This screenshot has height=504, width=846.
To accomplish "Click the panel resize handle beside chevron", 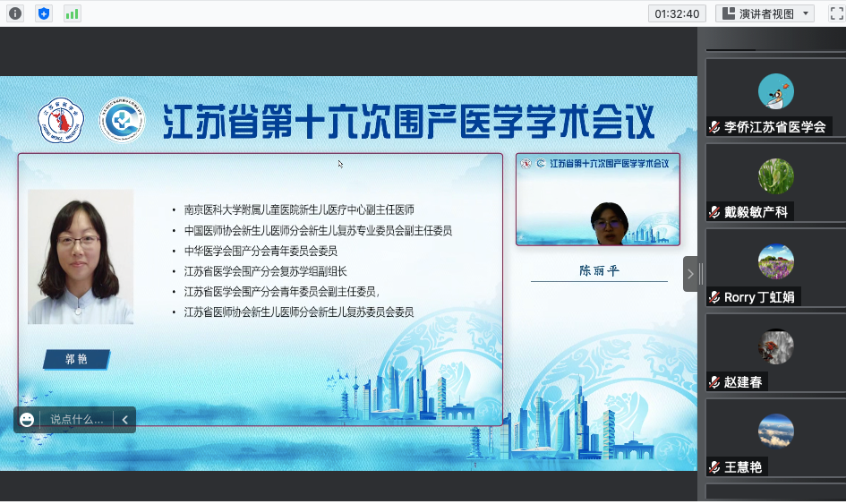I will [701, 274].
